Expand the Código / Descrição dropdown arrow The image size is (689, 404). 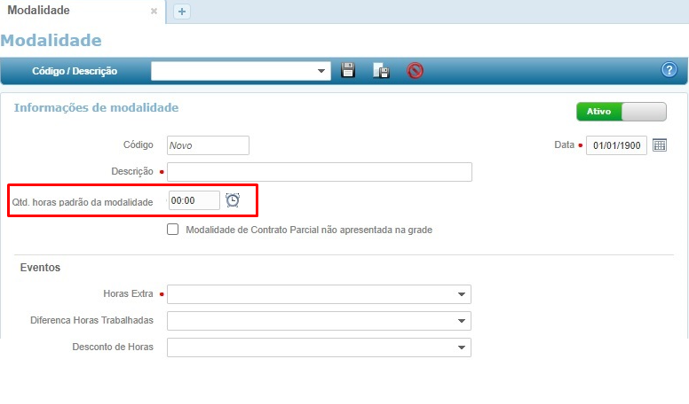(x=322, y=71)
